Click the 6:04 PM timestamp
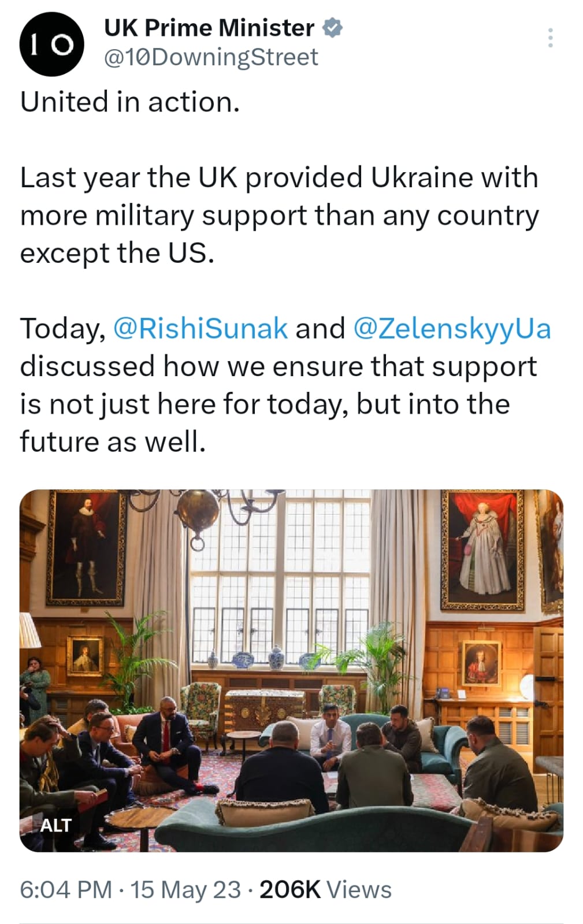The width and height of the screenshot is (583, 924). (x=66, y=889)
